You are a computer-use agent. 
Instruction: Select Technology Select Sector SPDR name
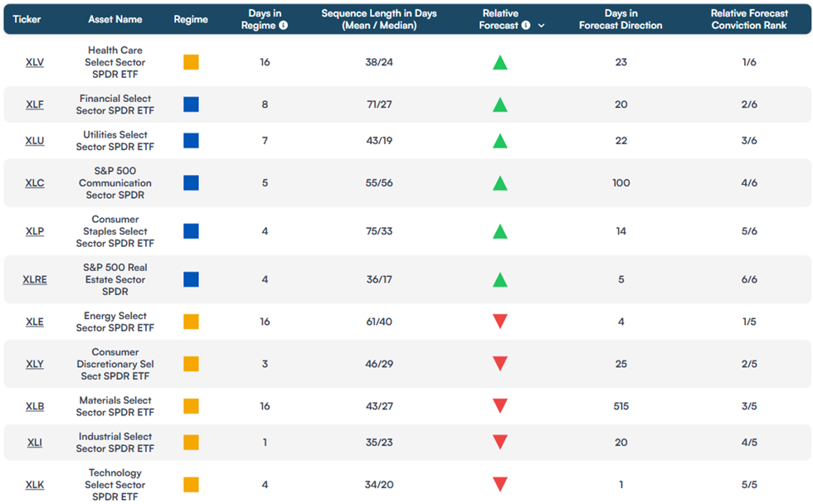115,485
